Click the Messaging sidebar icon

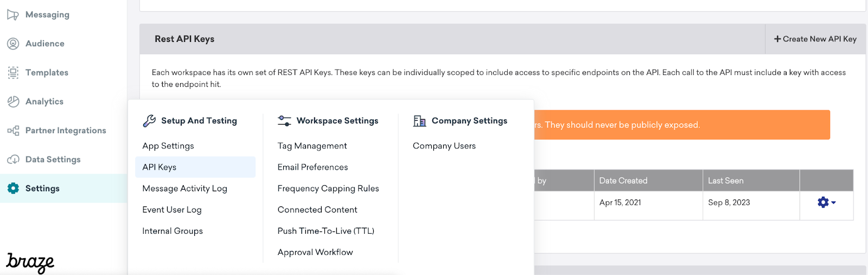(13, 15)
